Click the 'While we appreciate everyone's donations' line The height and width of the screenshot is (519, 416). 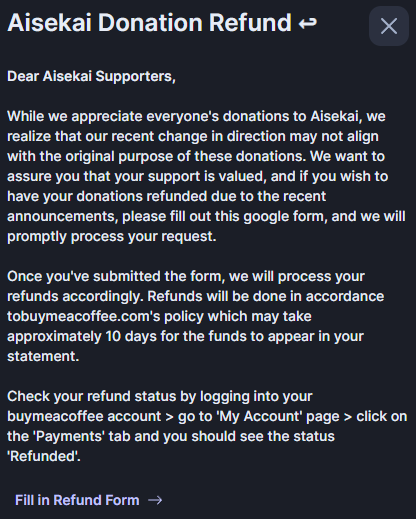[x=196, y=116]
